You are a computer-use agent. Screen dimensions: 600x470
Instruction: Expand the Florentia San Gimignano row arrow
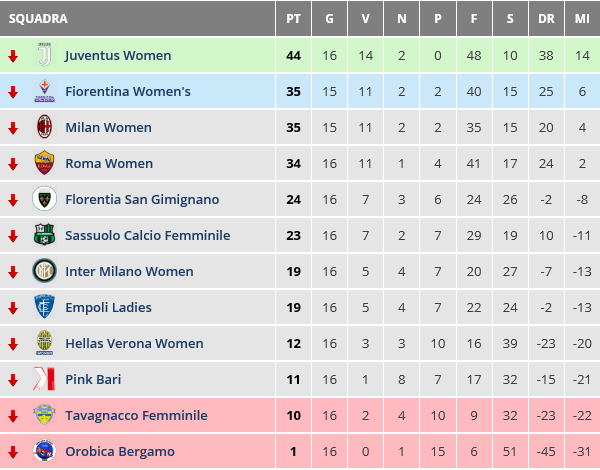click(x=13, y=200)
